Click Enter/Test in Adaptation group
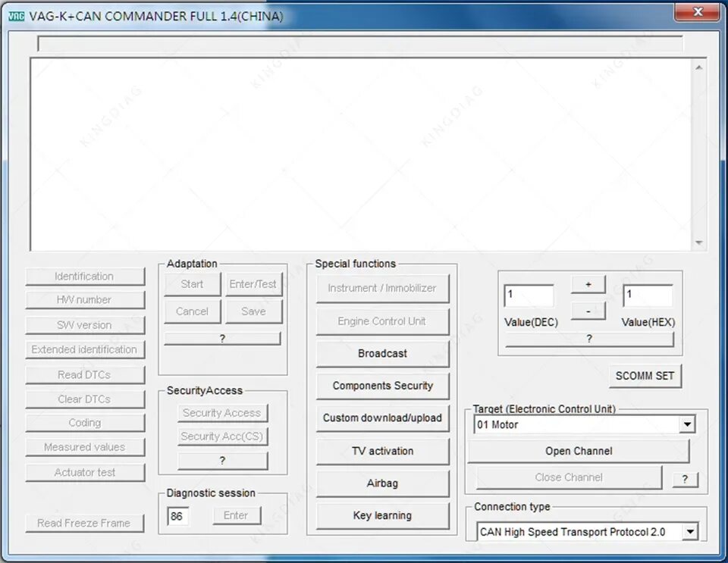Image resolution: width=728 pixels, height=563 pixels. (253, 284)
